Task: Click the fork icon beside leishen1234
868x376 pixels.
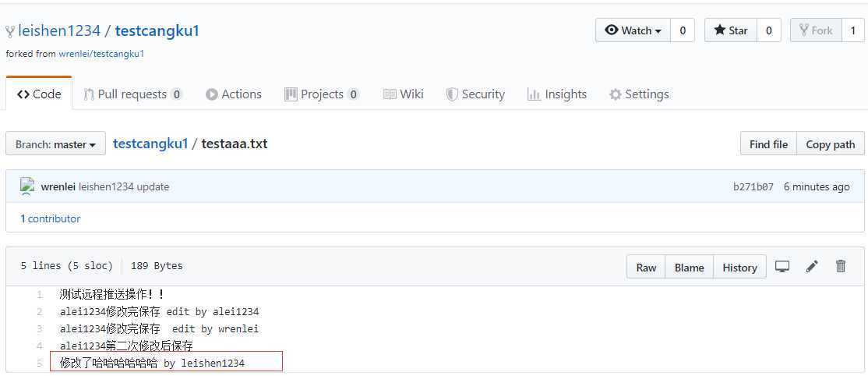Action: pyautogui.click(x=10, y=31)
